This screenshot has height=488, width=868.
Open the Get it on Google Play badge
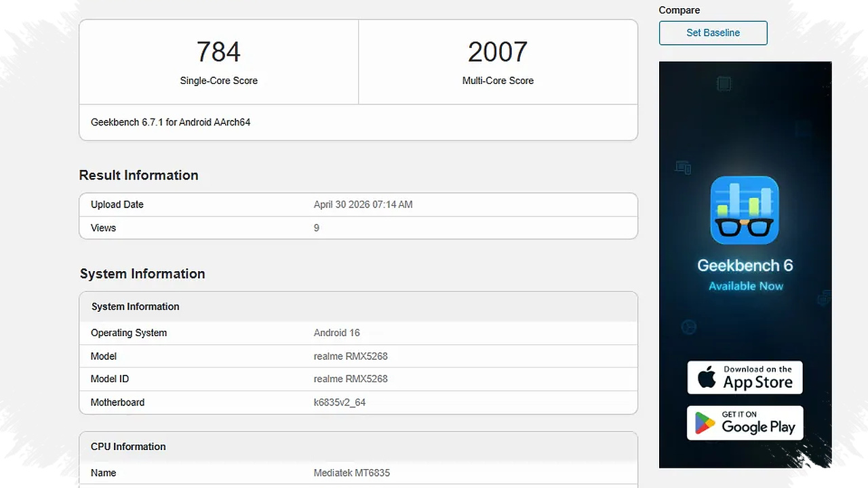pos(745,423)
